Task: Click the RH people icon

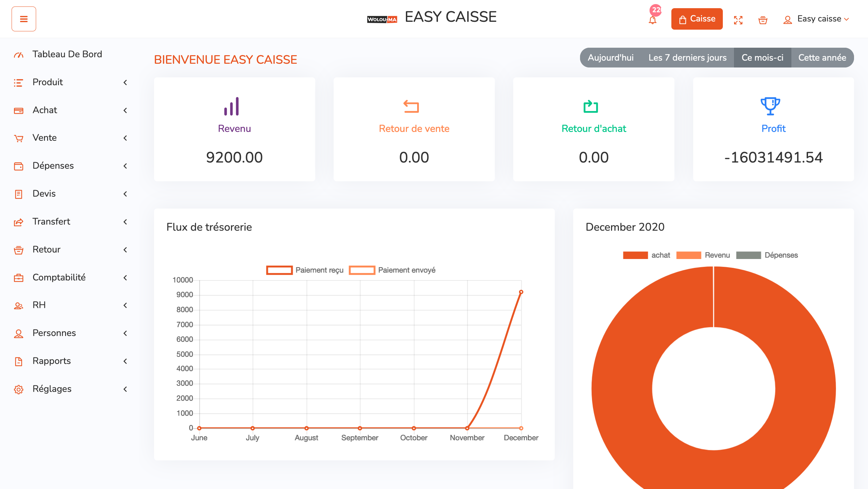Action: (19, 306)
